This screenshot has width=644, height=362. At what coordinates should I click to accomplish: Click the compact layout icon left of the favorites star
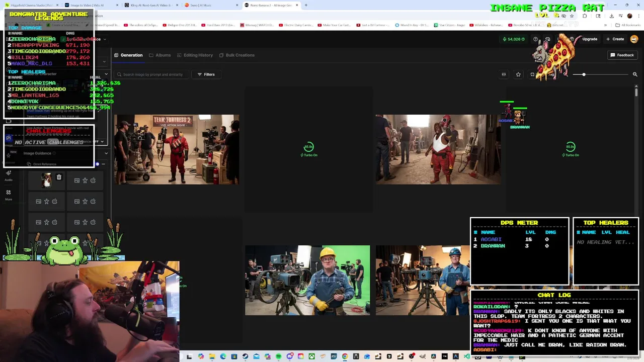pos(504,74)
